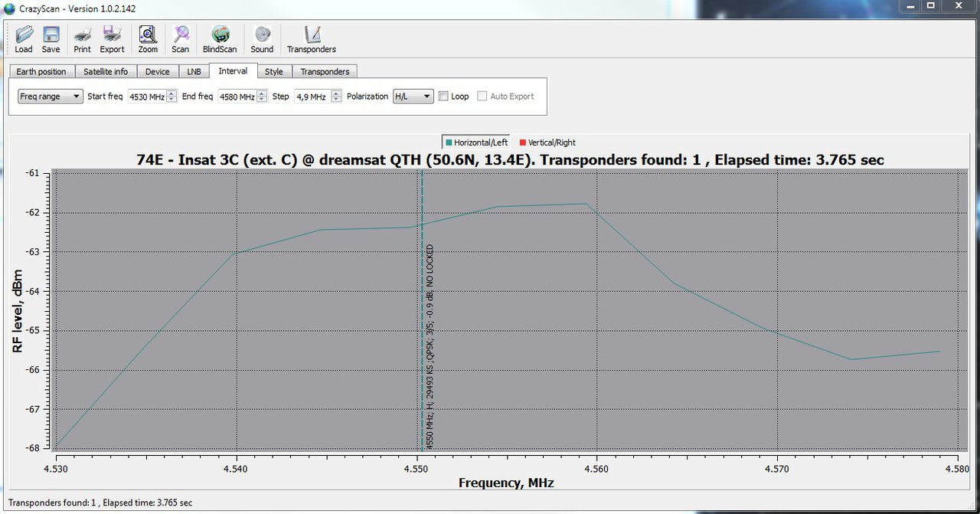The image size is (980, 514).
Task: Switch to the Satellite info tab
Action: (x=106, y=72)
